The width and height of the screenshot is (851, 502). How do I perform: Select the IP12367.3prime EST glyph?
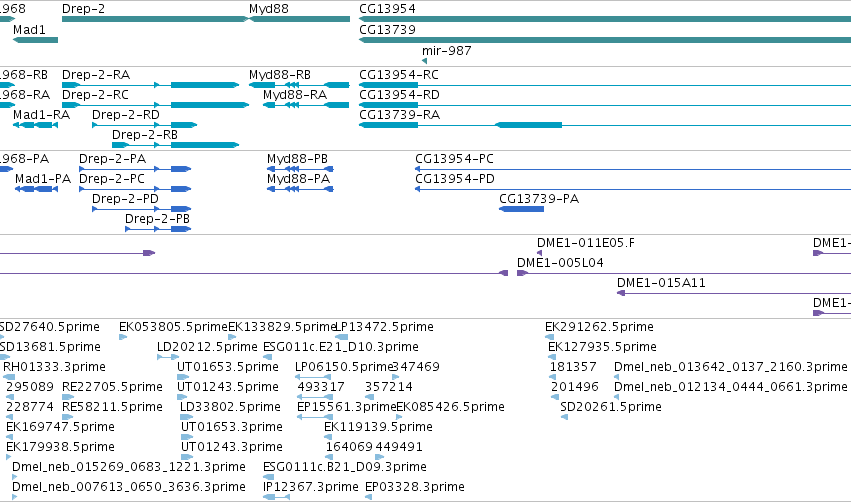[x=277, y=497]
